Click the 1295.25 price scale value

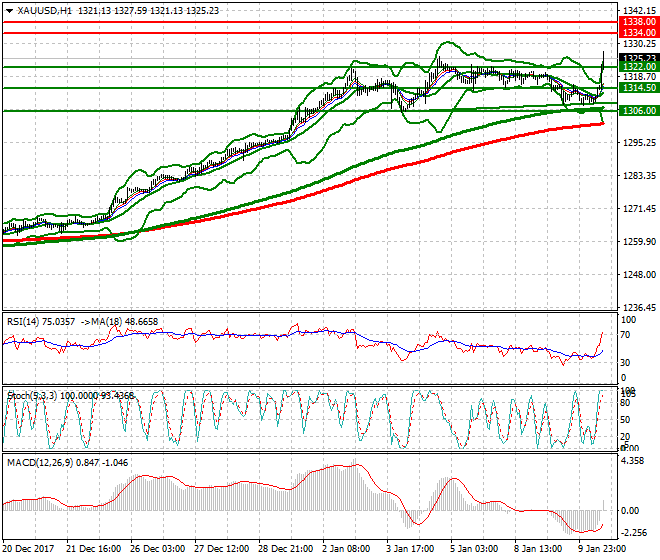639,143
